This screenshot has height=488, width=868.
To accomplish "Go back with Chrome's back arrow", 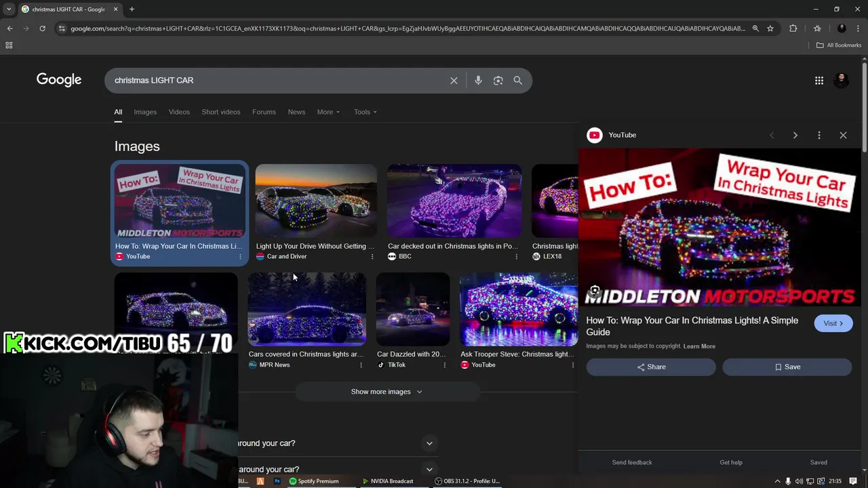I will [9, 28].
